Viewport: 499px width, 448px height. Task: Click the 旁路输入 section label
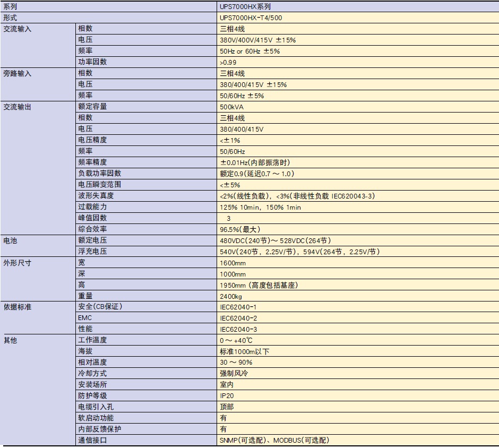tap(17, 73)
